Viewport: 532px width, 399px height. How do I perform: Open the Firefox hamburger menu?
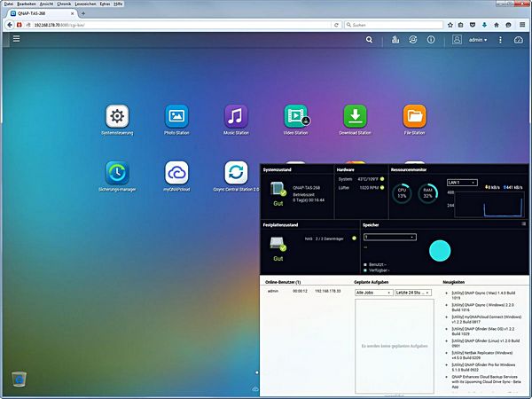522,25
